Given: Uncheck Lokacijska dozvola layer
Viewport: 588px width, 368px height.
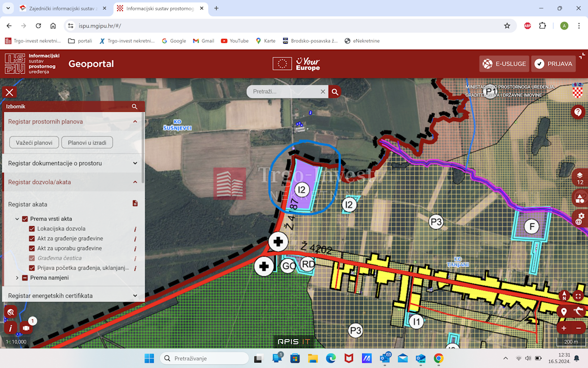Looking at the screenshot, I should coord(32,229).
